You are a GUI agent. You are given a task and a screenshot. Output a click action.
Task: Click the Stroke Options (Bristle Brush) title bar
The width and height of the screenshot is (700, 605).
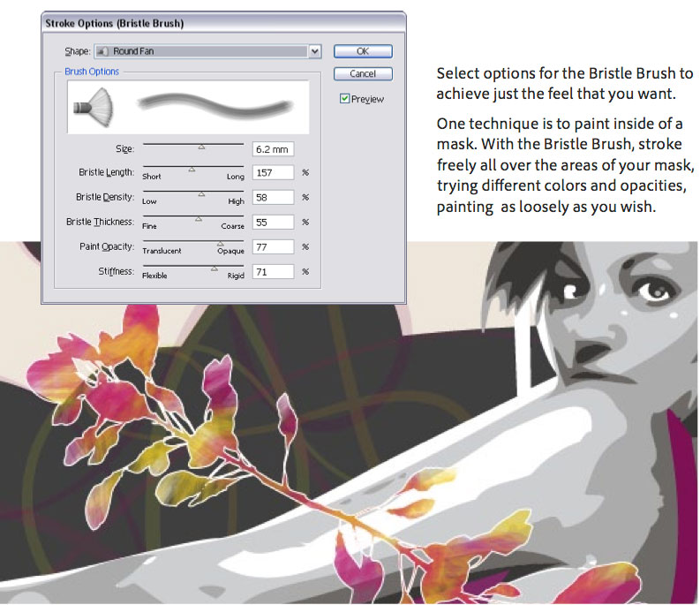pos(223,23)
